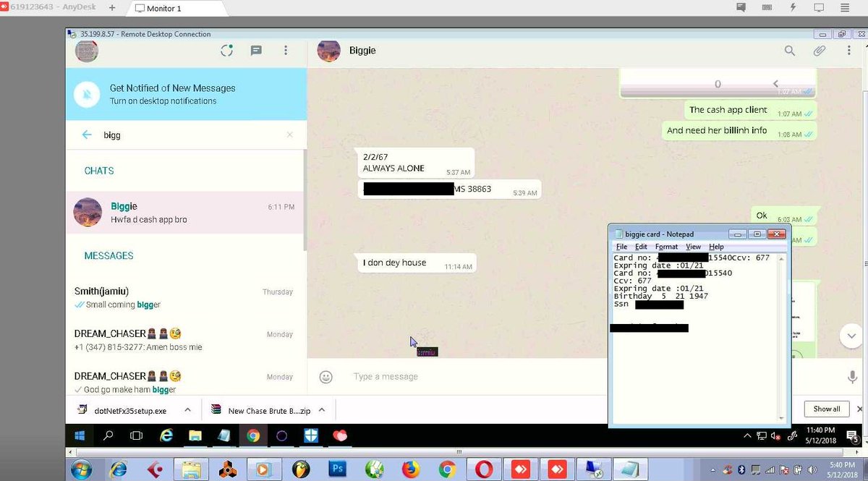Open remote notification center icon

pos(854,435)
